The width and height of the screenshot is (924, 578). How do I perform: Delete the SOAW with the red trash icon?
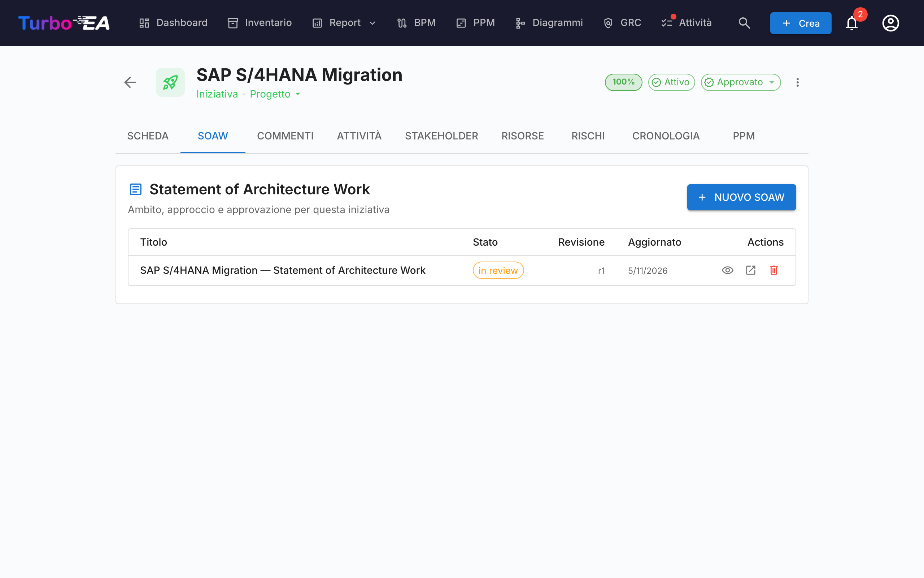click(x=773, y=270)
